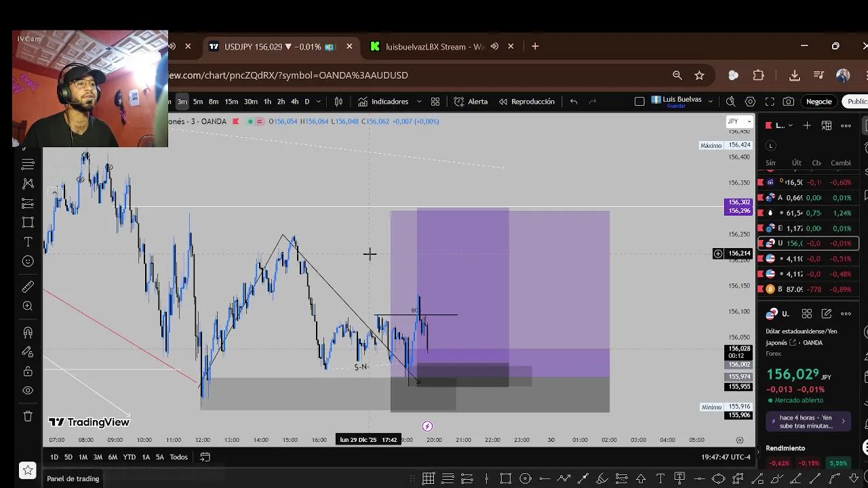The width and height of the screenshot is (868, 488).
Task: Open go-to-date calendar icon
Action: coord(205,457)
